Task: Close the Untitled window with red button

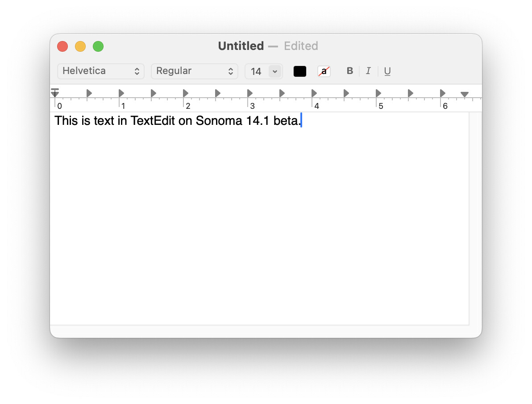Action: coord(62,46)
